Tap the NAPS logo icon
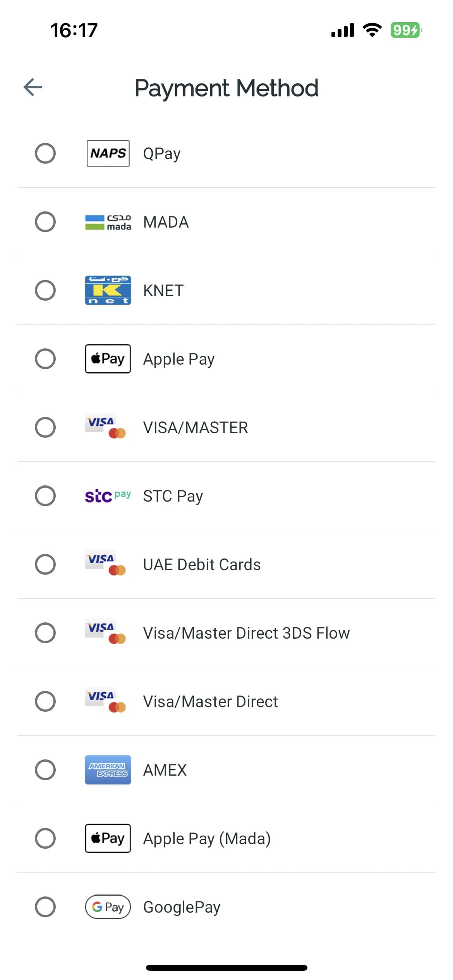This screenshot has width=453, height=980. 108,153
